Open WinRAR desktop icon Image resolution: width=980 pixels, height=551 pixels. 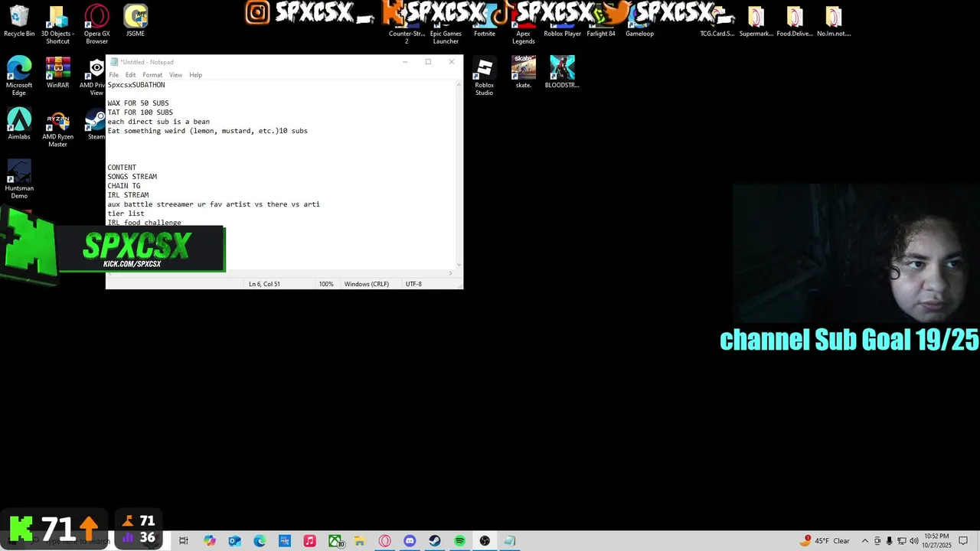57,73
